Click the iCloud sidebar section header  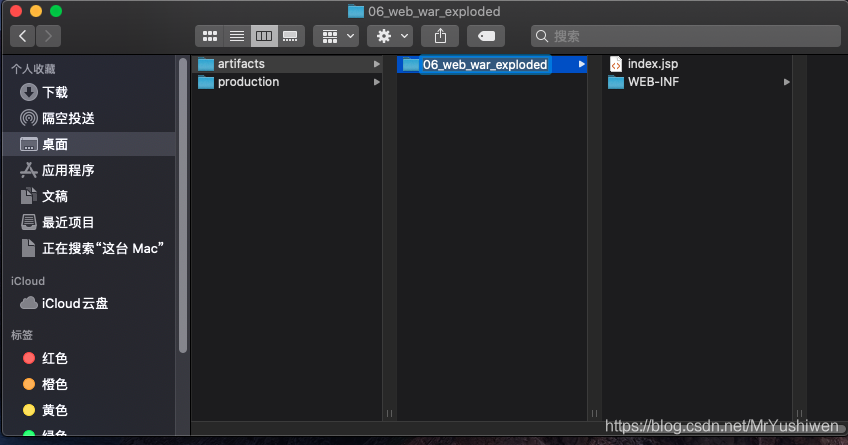coord(28,281)
